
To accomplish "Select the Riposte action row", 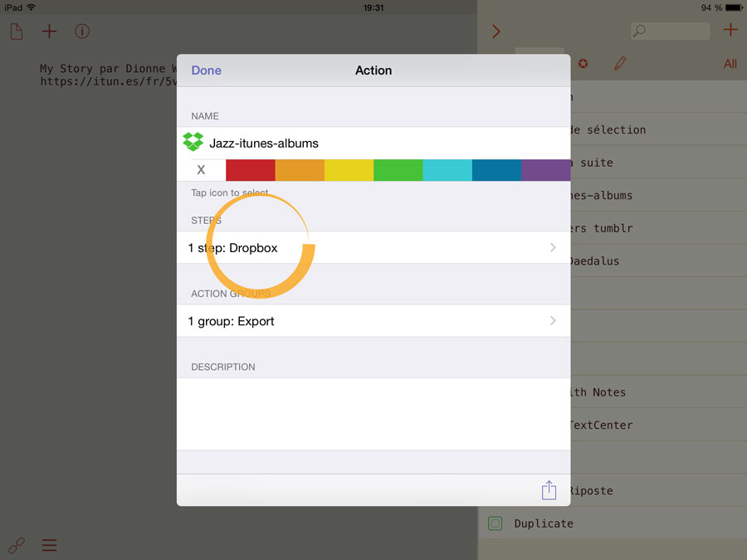I will [659, 490].
